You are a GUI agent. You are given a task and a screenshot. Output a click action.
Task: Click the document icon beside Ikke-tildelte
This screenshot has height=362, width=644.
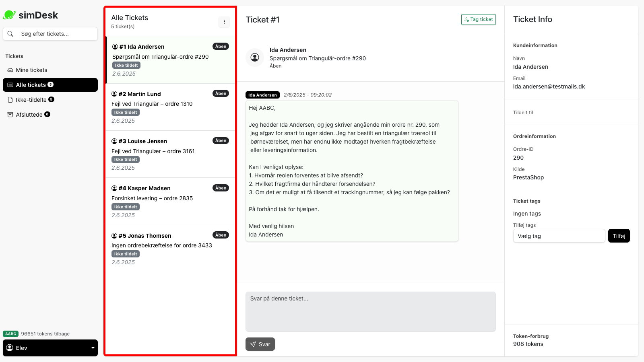[10, 99]
